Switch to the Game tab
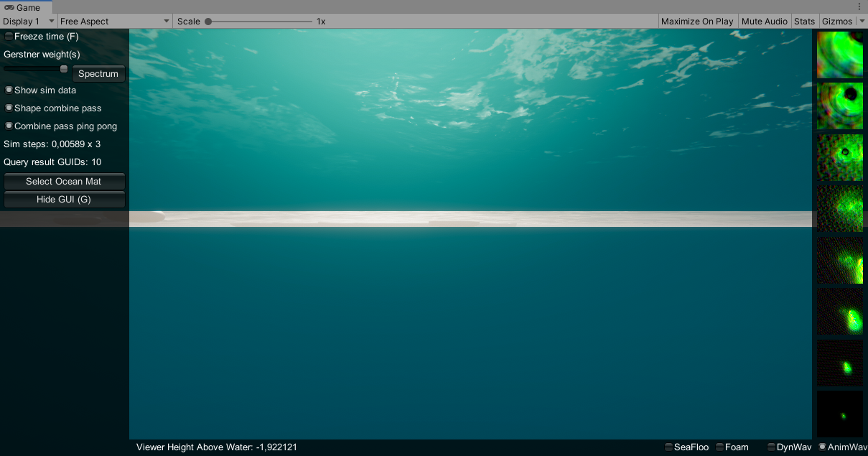 click(x=29, y=7)
